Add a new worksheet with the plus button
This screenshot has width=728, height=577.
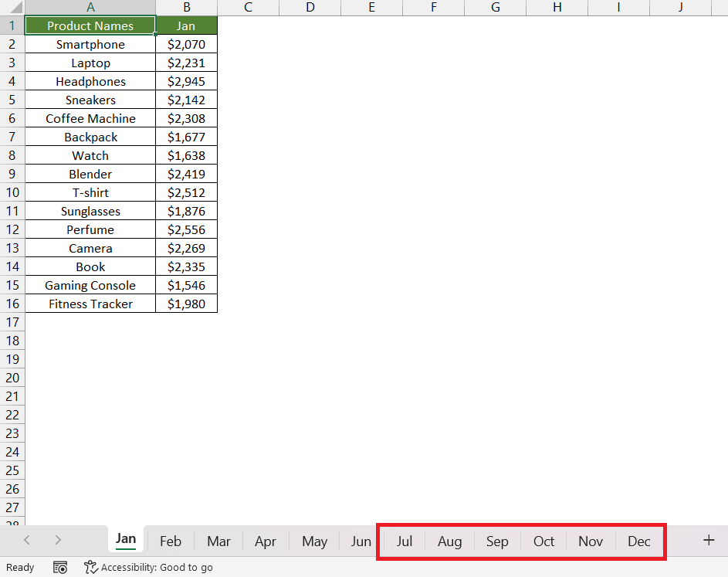coord(708,541)
